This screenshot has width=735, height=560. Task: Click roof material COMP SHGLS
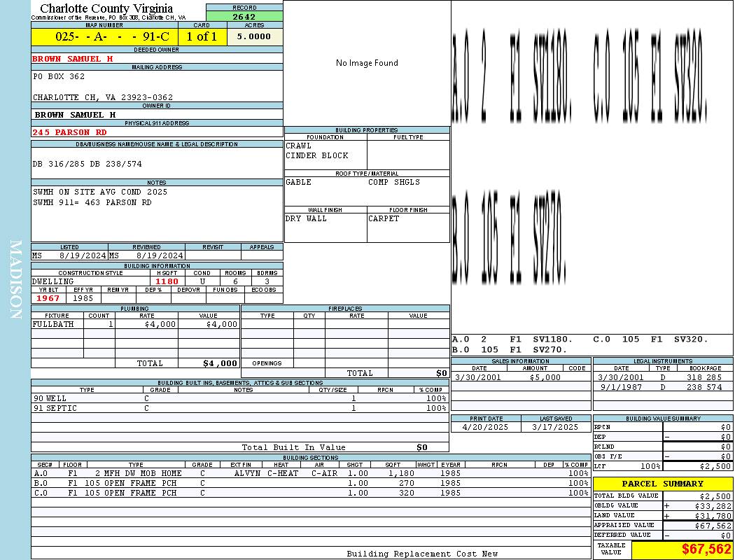pyautogui.click(x=394, y=182)
